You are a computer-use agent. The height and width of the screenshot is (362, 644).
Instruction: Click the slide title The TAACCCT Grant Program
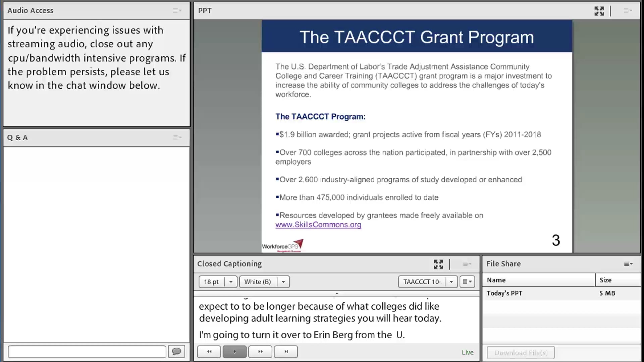click(417, 37)
